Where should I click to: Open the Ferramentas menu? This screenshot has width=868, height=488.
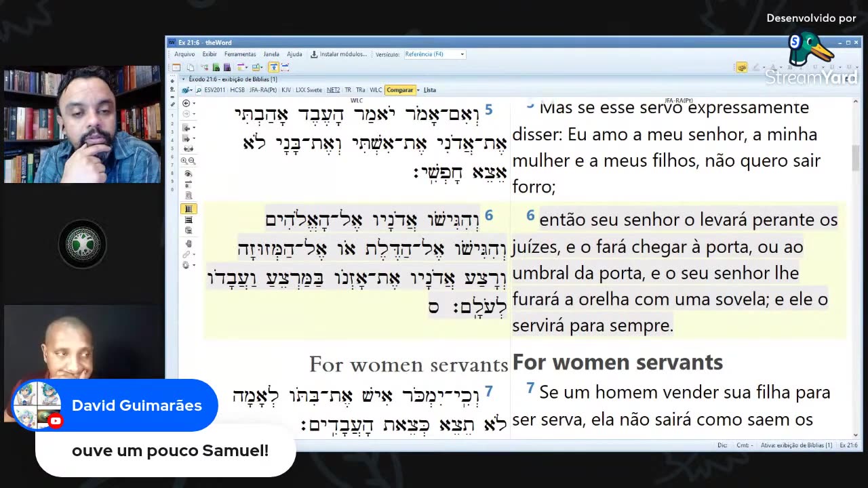pyautogui.click(x=240, y=54)
